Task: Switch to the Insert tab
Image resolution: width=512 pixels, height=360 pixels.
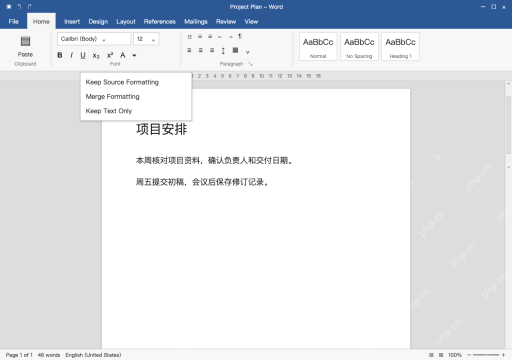Action: coord(72,22)
